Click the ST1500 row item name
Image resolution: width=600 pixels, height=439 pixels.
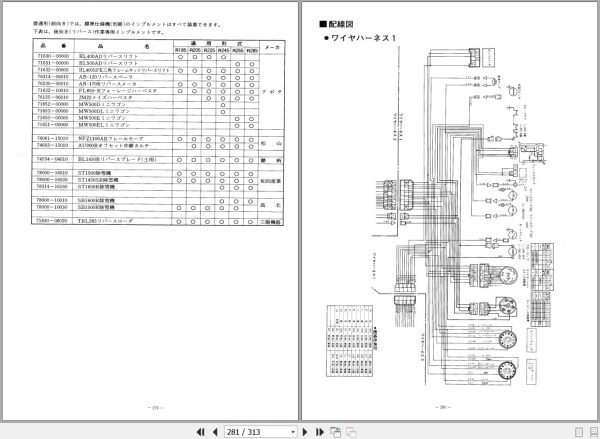pyautogui.click(x=96, y=173)
